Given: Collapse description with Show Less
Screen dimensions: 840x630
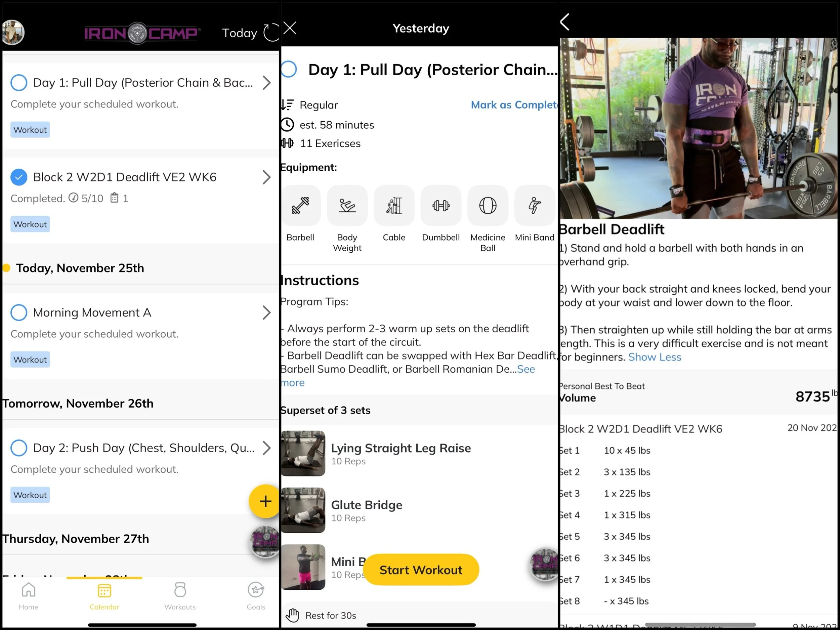Looking at the screenshot, I should (x=655, y=357).
